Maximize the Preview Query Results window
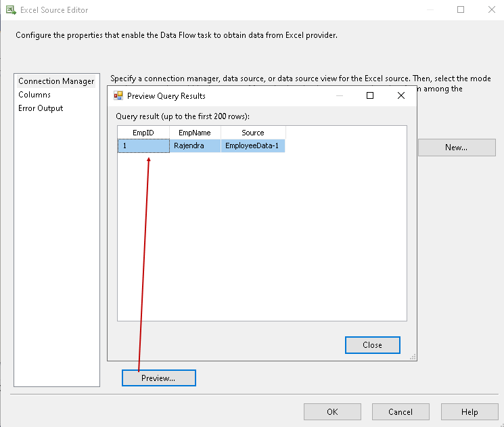The height and width of the screenshot is (427, 504). click(370, 95)
